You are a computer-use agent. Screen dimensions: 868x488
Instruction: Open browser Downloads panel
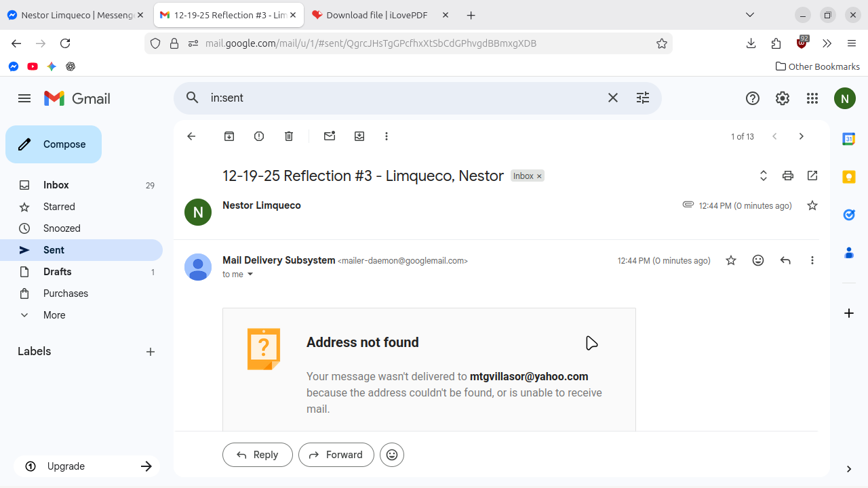751,43
